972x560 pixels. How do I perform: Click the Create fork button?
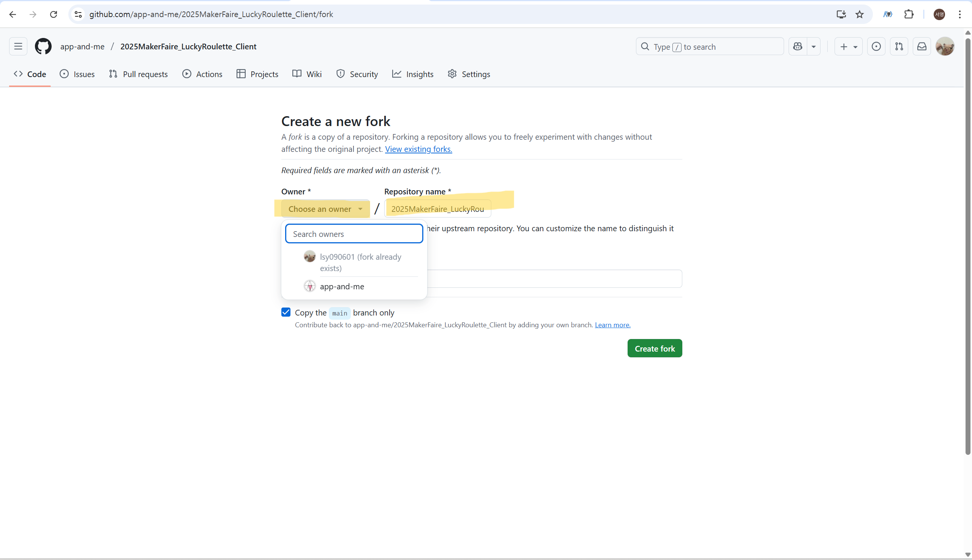pyautogui.click(x=654, y=349)
